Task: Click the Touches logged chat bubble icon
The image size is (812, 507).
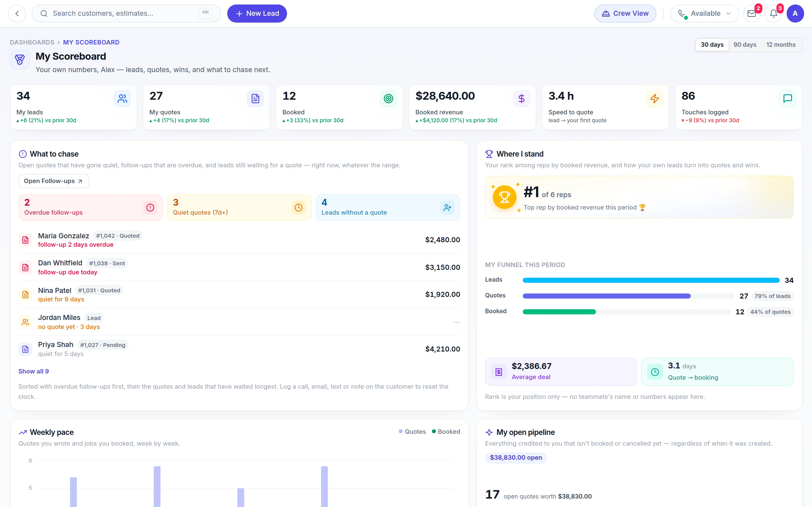Action: pos(787,99)
